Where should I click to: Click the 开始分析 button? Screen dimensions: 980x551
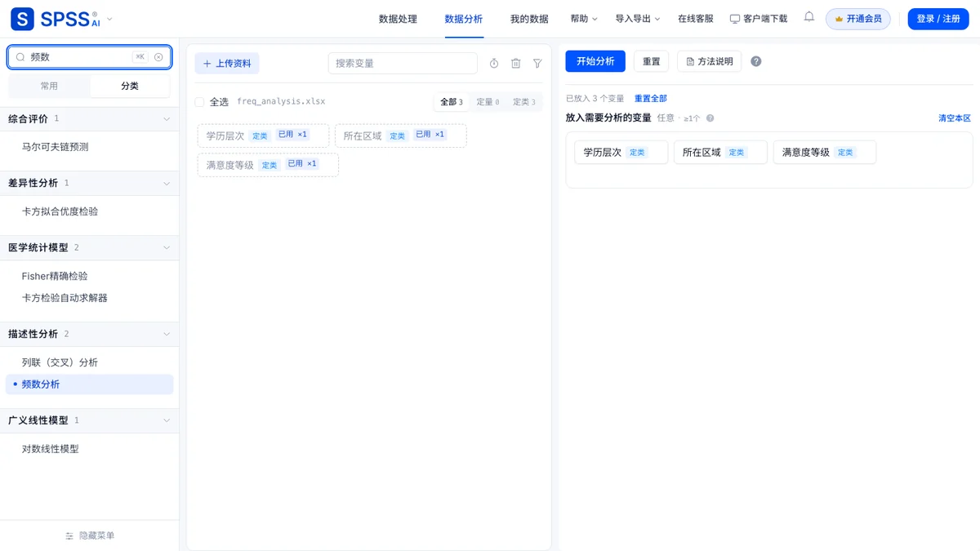point(595,61)
